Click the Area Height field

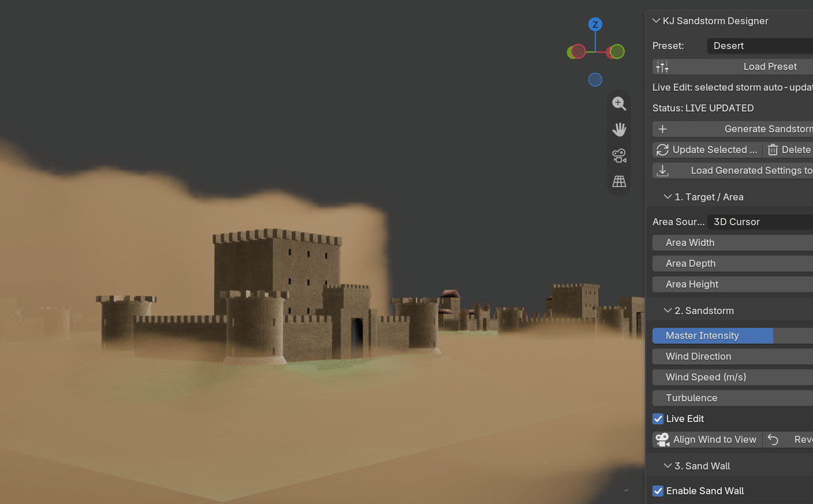point(732,285)
